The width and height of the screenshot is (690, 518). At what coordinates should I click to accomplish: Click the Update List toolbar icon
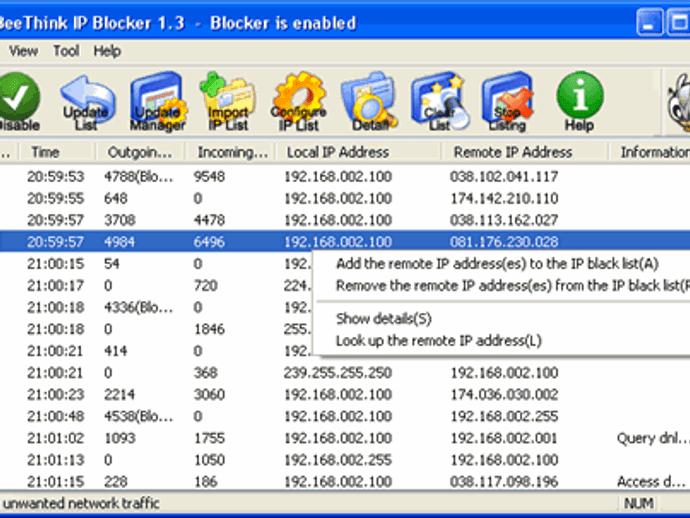(86, 102)
